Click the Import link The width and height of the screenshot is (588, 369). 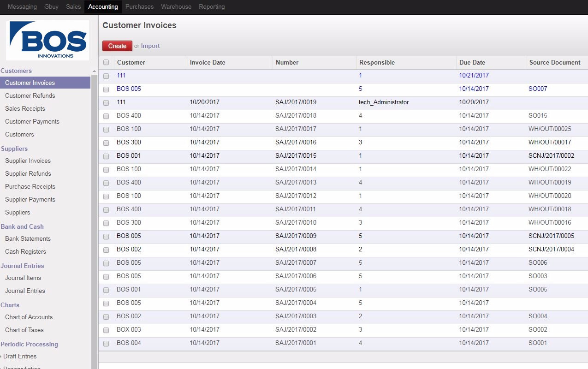point(150,46)
